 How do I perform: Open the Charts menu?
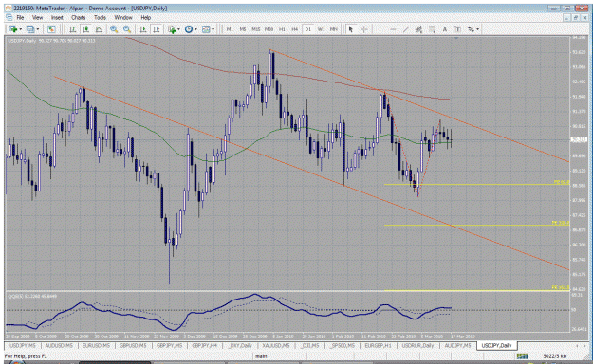click(x=79, y=17)
